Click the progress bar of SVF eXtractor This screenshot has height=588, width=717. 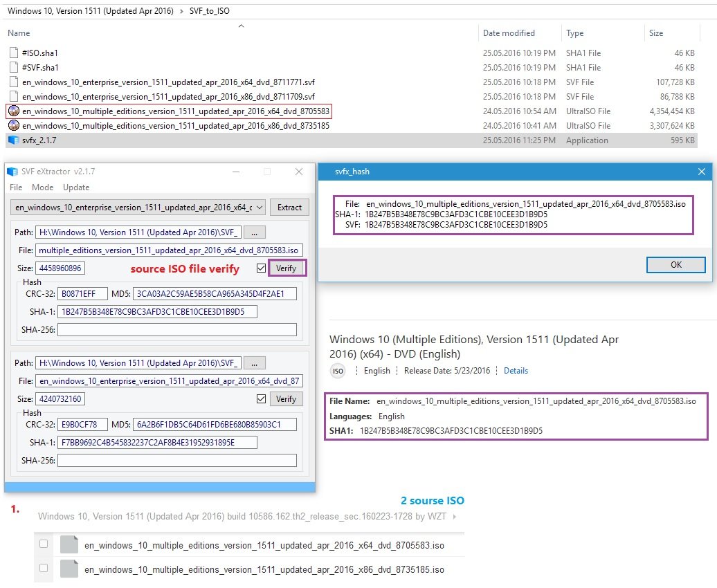coord(160,487)
